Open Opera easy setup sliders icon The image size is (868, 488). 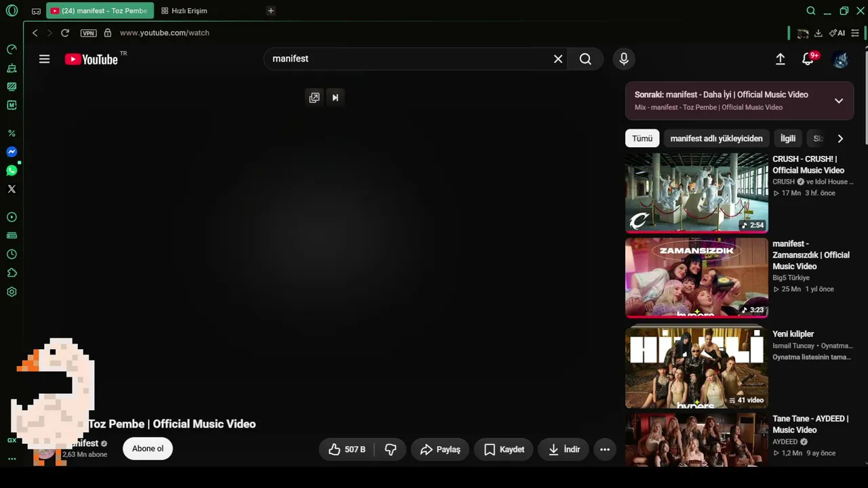855,33
